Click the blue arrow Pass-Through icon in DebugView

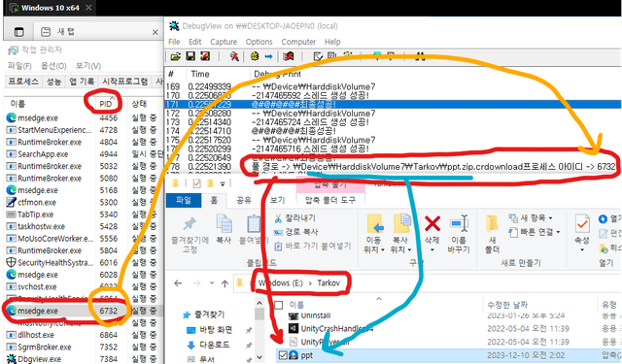point(268,56)
